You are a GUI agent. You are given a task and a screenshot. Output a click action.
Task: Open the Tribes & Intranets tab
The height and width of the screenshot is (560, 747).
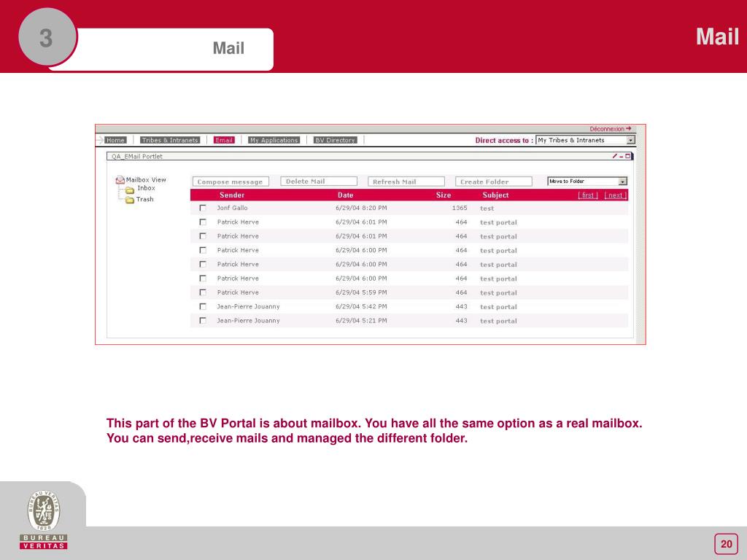(170, 140)
